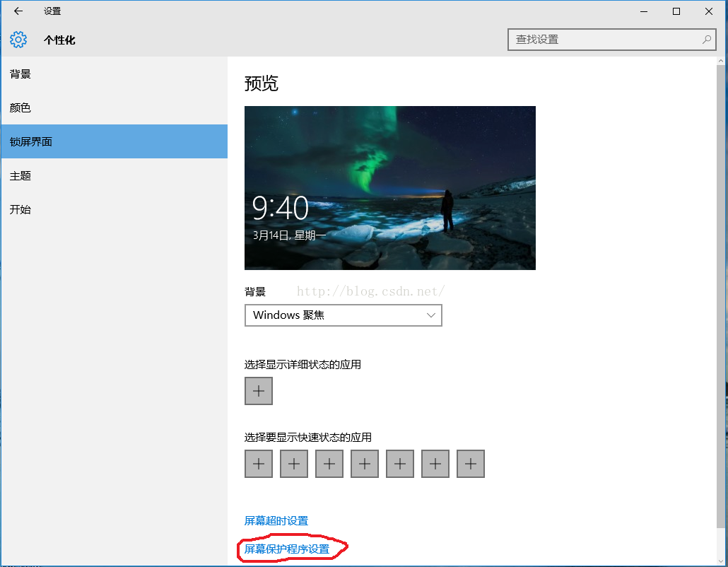Screen dimensions: 728x567
Task: Add a detailed status app with plus button
Action: tap(259, 391)
